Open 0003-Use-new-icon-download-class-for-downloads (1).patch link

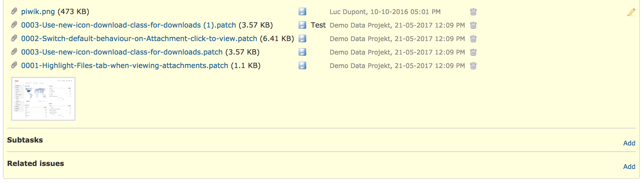click(129, 25)
